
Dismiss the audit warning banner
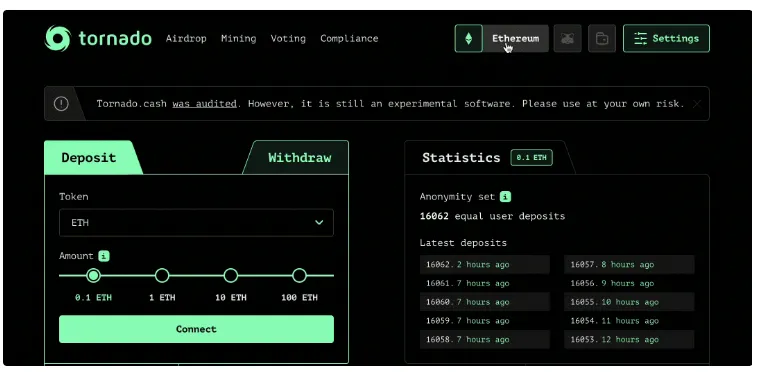point(697,104)
